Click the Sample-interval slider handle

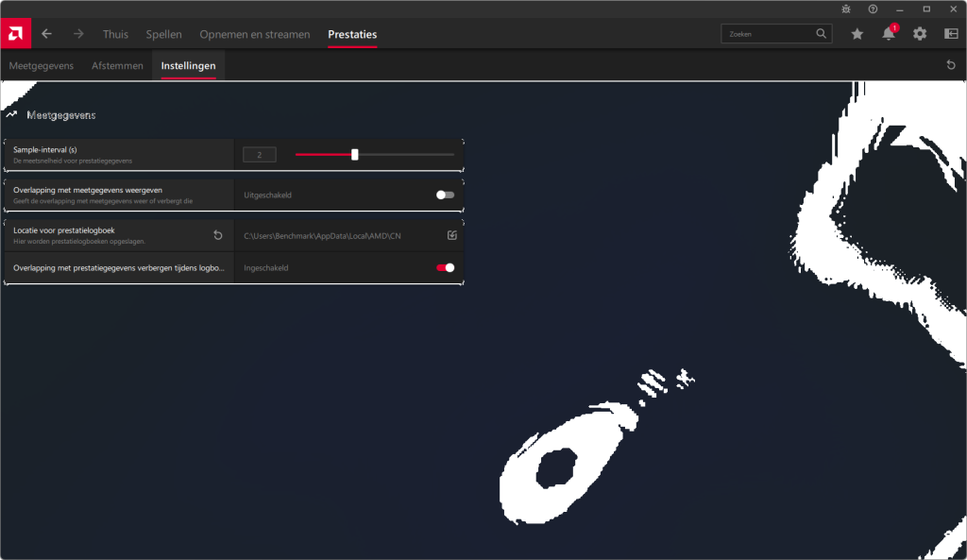click(x=355, y=155)
